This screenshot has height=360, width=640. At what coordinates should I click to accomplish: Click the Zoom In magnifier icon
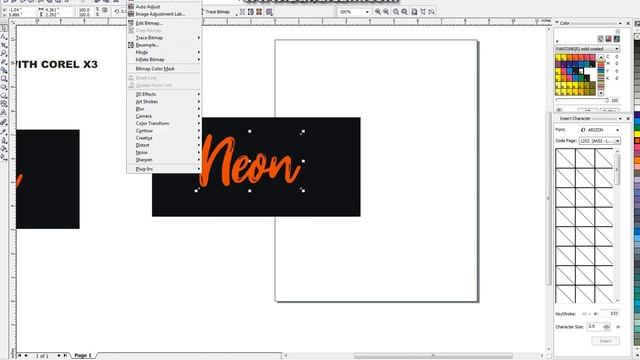point(378,12)
